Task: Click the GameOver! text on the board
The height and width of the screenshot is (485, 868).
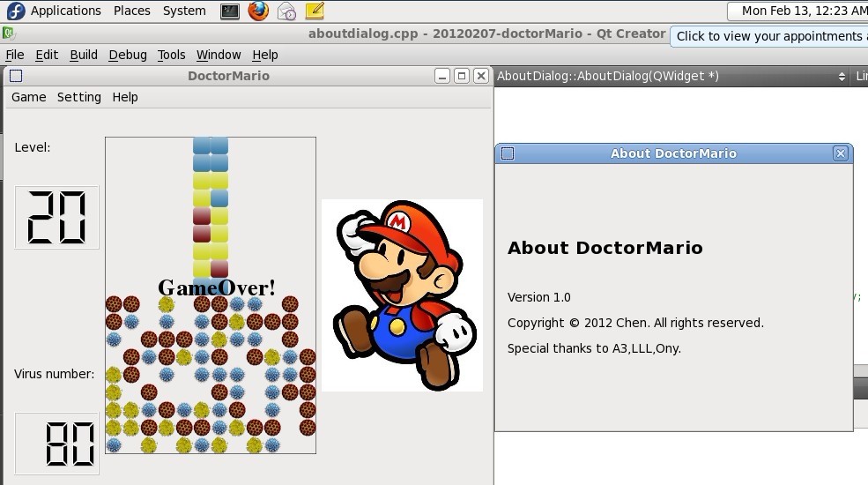Action: 217,287
